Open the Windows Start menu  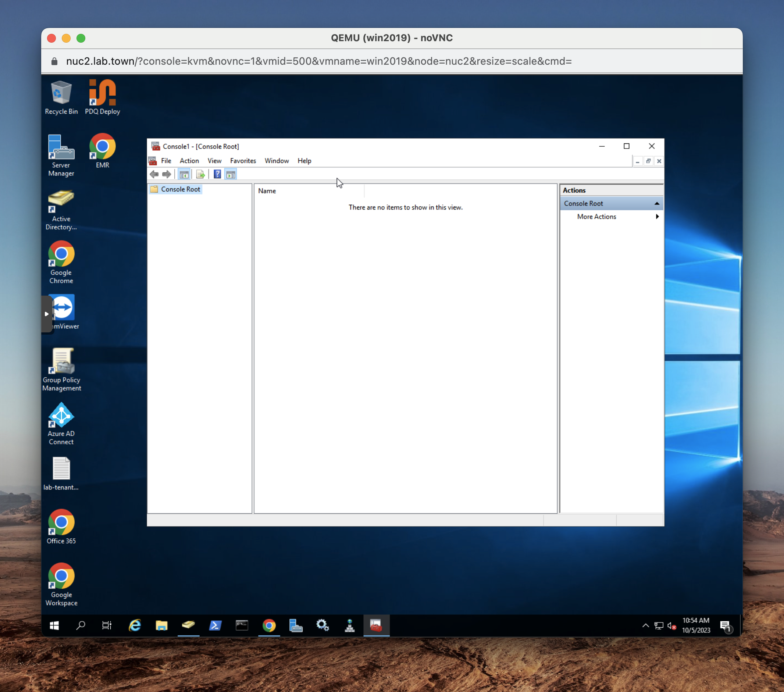pyautogui.click(x=54, y=626)
